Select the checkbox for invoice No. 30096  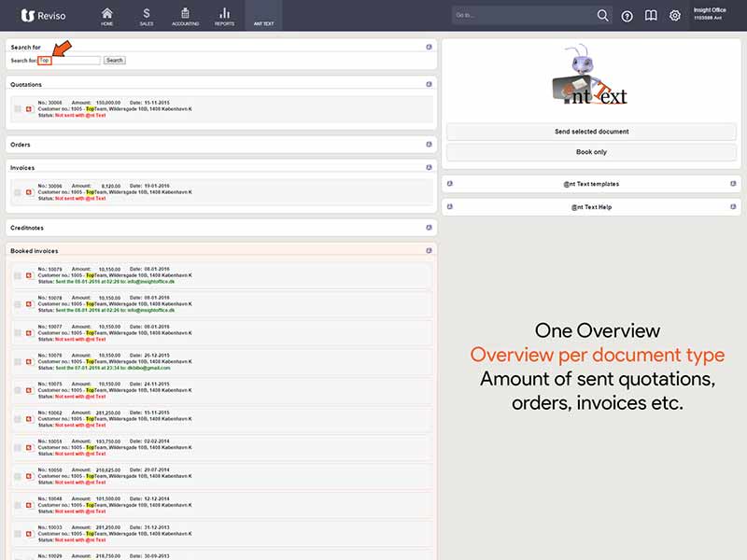click(18, 192)
